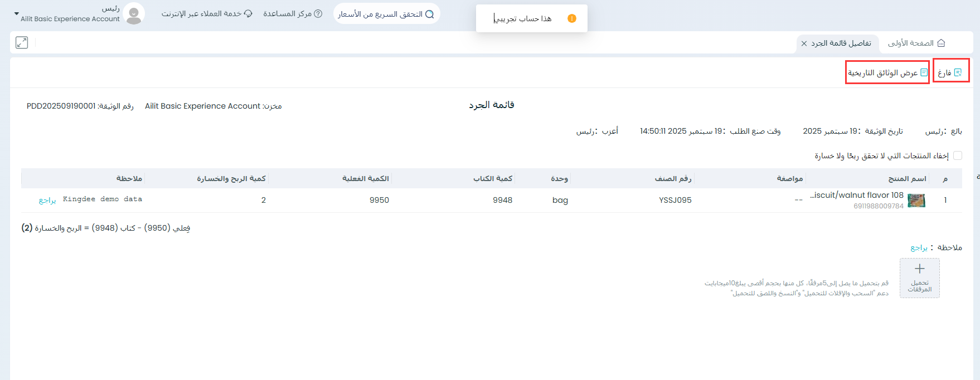Click the فارغ toolbar button
This screenshot has height=380, width=980.
(950, 72)
